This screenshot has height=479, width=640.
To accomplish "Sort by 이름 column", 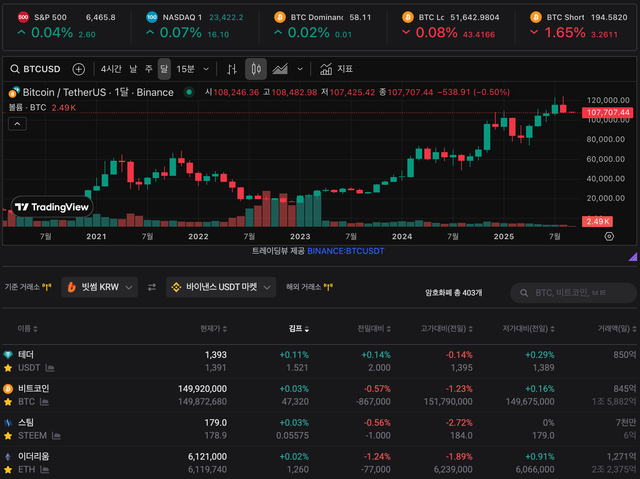I will pyautogui.click(x=27, y=329).
